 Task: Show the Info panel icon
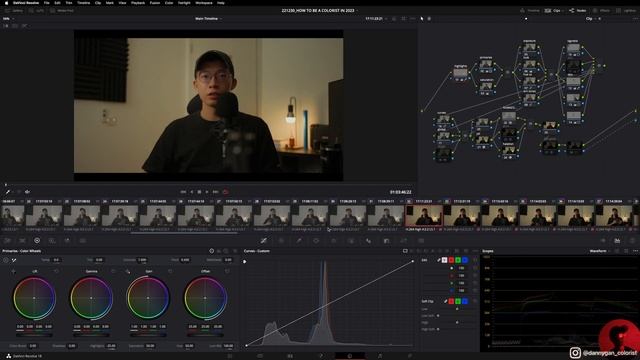pyautogui.click(x=632, y=241)
